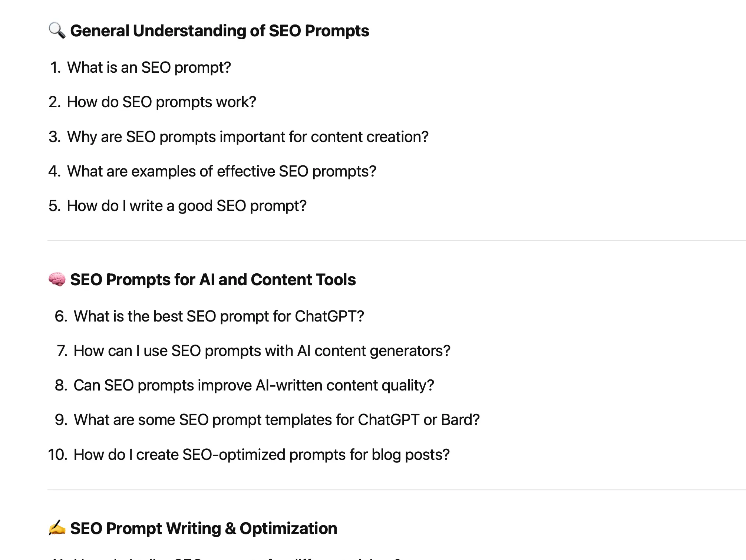This screenshot has height=560, width=746.
Task: Select the SEO Prompts for AI heading
Action: (x=213, y=280)
